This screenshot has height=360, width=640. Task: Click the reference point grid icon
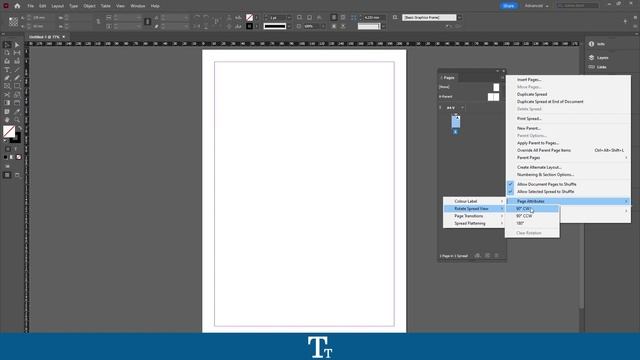click(x=13, y=22)
